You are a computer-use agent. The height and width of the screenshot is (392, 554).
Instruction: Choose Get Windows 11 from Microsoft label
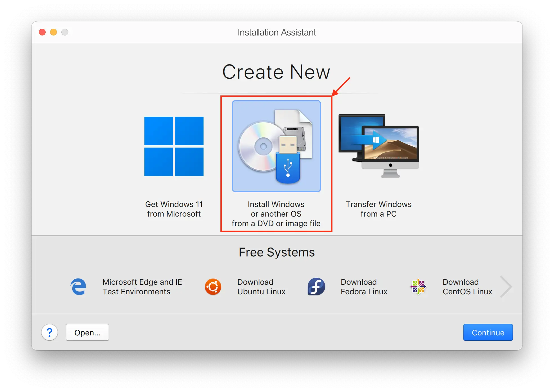174,209
